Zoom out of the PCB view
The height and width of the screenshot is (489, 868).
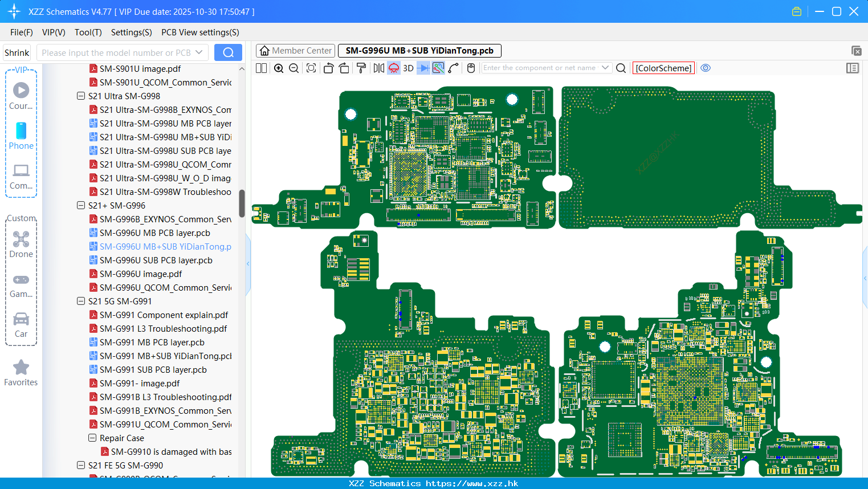tap(294, 68)
